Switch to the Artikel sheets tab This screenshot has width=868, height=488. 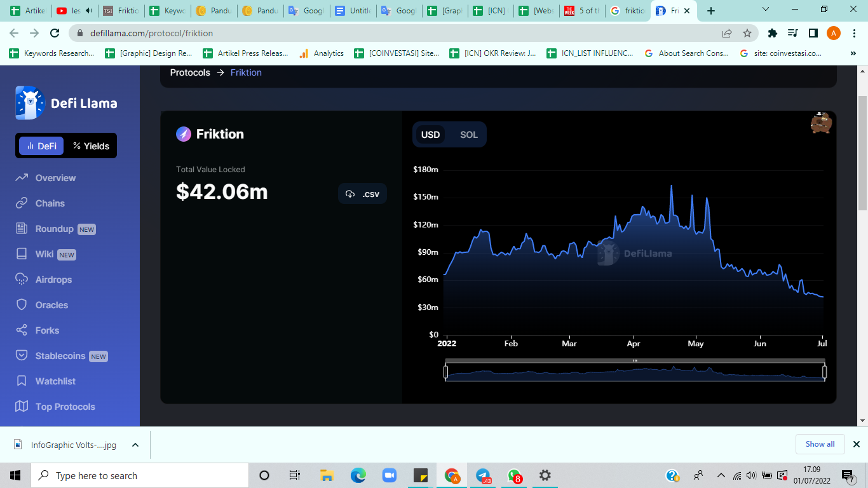pyautogui.click(x=27, y=11)
